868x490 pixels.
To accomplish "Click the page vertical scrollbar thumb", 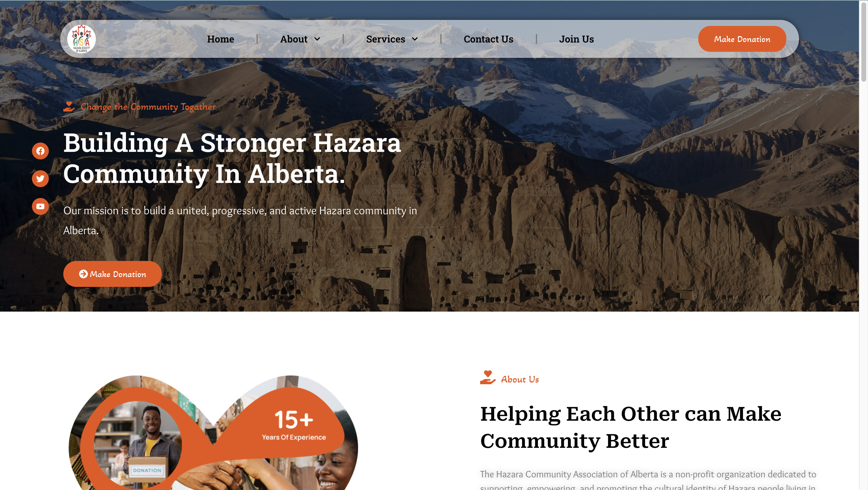I will [863, 41].
